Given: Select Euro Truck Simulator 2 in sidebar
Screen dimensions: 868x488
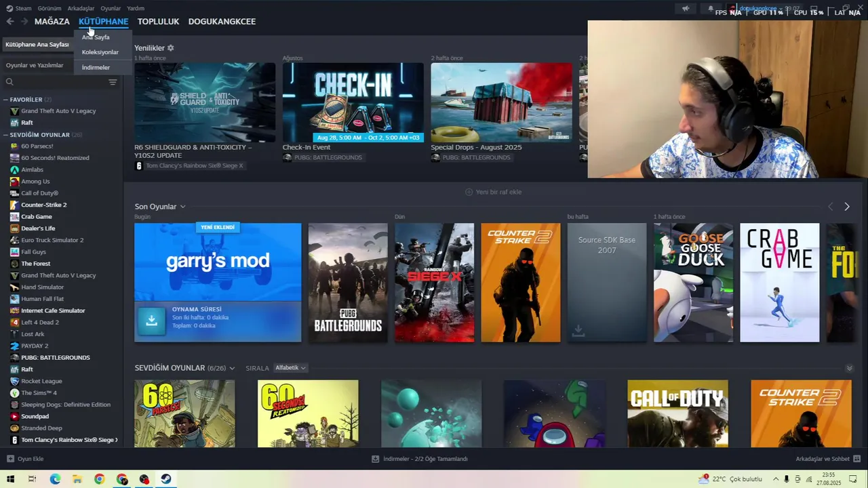Looking at the screenshot, I should [52, 240].
